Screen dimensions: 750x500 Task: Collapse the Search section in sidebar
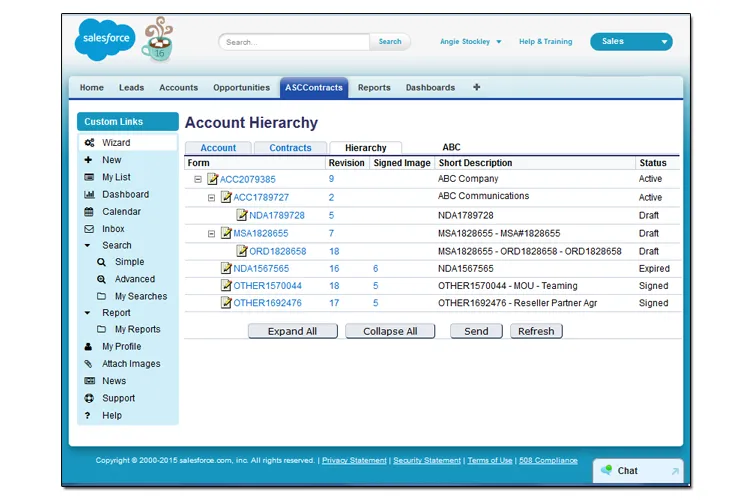(x=87, y=245)
